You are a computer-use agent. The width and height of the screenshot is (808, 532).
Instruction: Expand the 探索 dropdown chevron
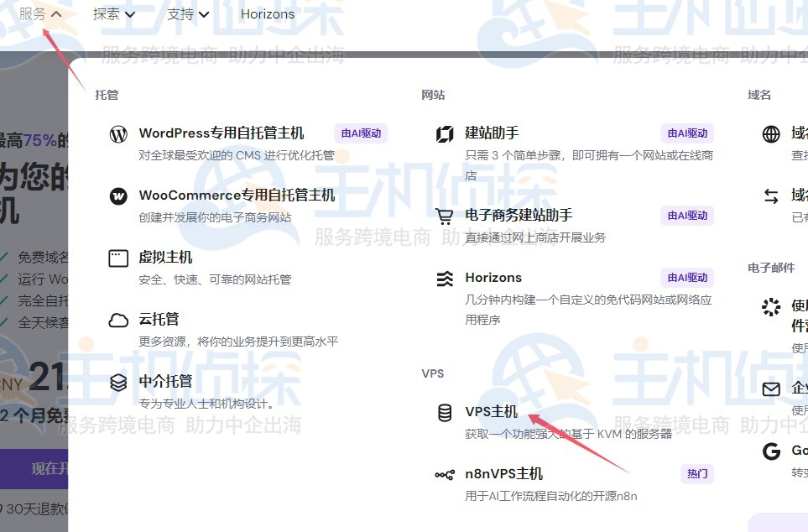click(130, 14)
